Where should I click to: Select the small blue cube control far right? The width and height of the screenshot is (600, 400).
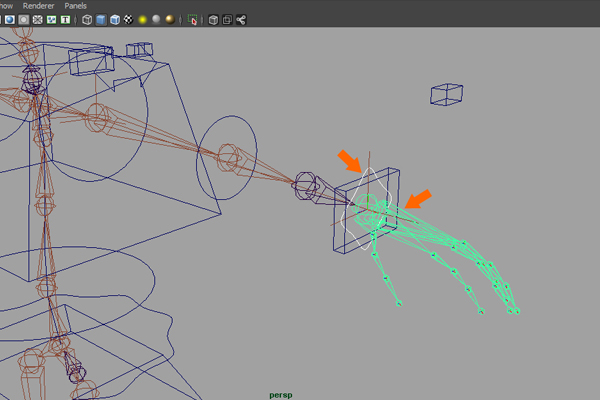(x=447, y=94)
